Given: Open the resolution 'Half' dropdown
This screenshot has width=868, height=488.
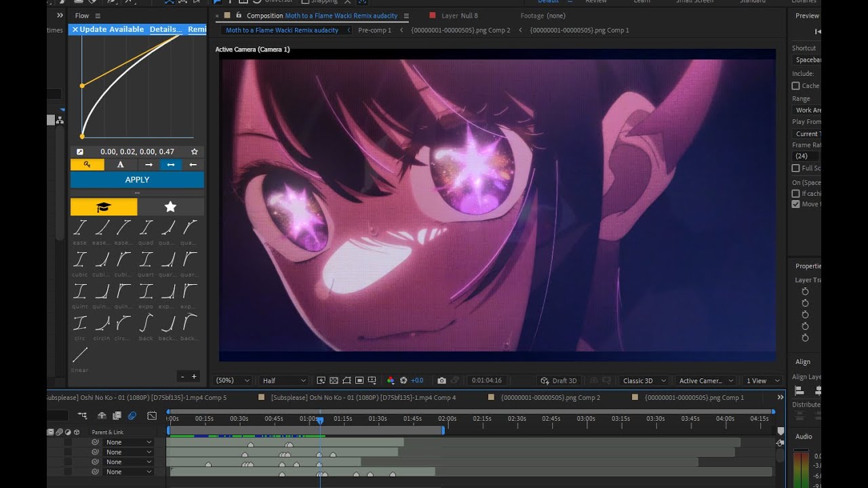Looking at the screenshot, I should pyautogui.click(x=283, y=381).
